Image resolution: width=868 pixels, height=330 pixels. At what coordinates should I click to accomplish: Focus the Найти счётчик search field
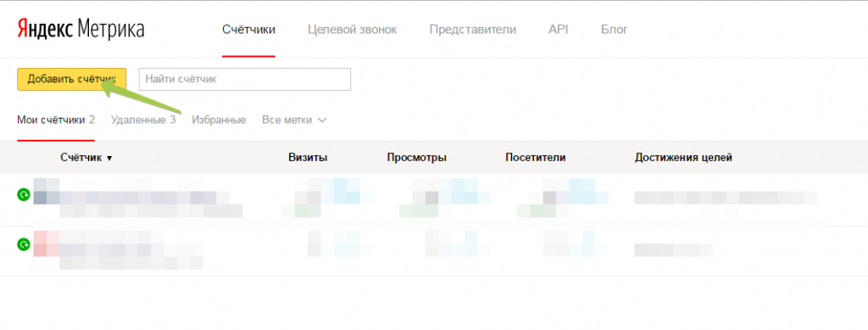(x=245, y=79)
